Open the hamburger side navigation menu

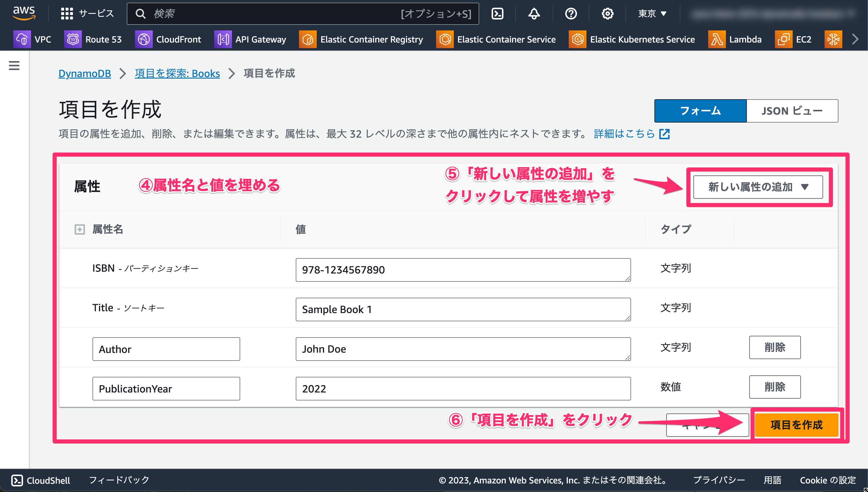[x=14, y=65]
